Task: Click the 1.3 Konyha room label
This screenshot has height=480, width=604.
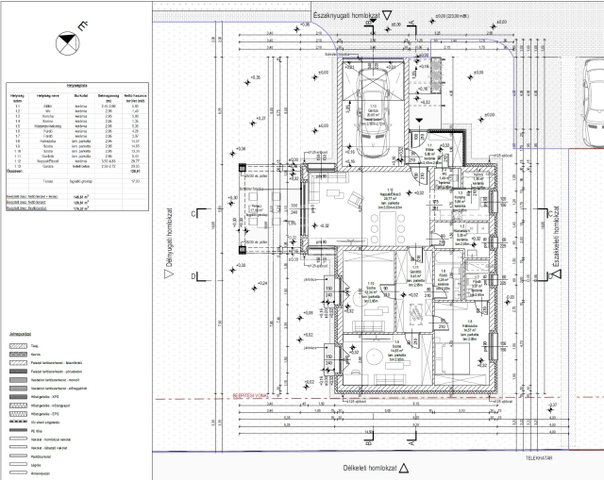Action: pyautogui.click(x=460, y=201)
